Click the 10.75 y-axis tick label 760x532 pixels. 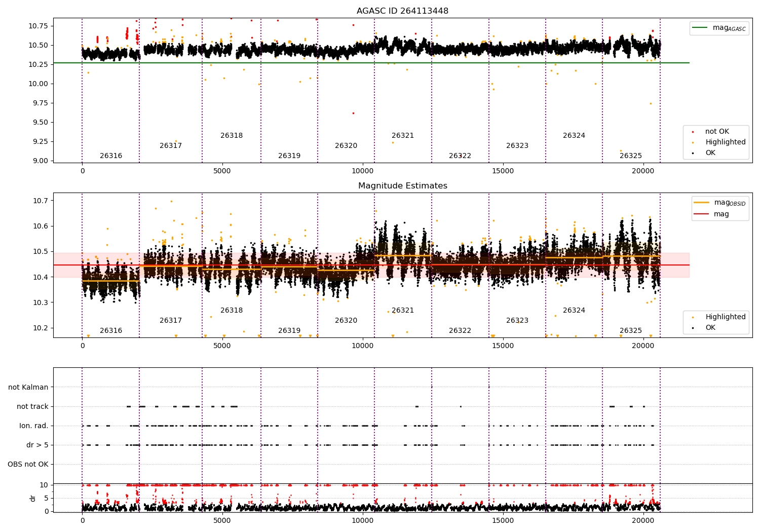[38, 26]
